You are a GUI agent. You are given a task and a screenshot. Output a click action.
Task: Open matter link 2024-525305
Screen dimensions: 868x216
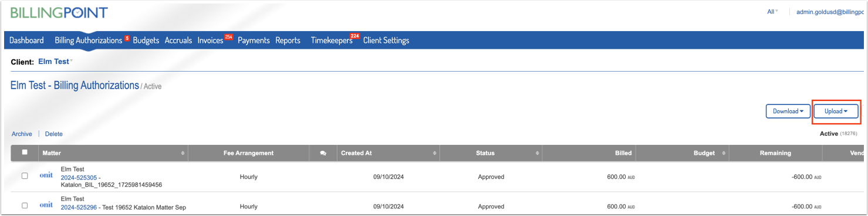pos(79,177)
